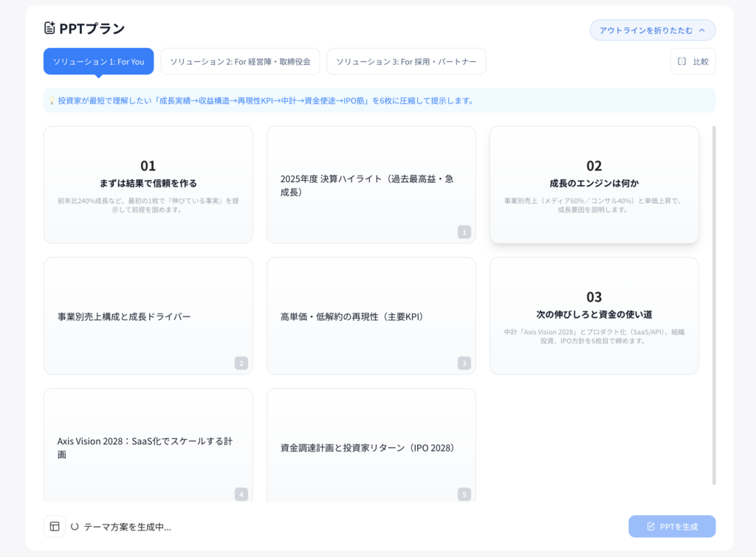Image resolution: width=756 pixels, height=557 pixels.
Task: Click the slide number 2 badge
Action: click(241, 363)
